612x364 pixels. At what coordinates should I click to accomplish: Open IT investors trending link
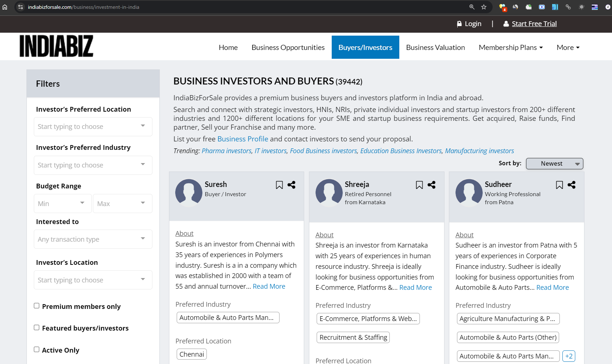click(x=271, y=151)
